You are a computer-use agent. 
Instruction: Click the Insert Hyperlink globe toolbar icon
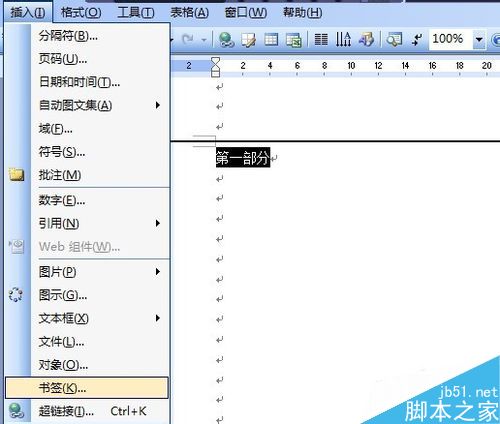227,40
